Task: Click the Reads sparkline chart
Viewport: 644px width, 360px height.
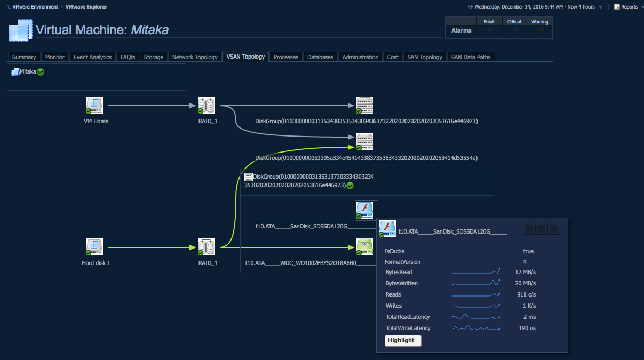Action: click(476, 294)
